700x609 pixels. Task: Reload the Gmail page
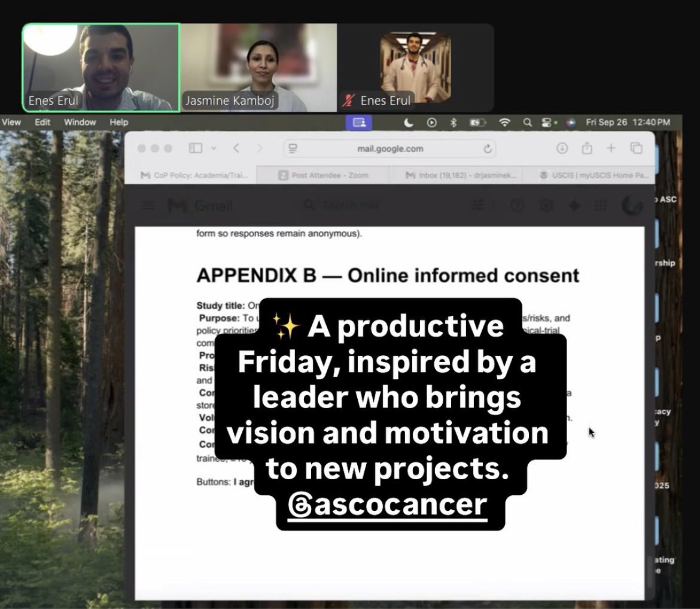pyautogui.click(x=488, y=149)
